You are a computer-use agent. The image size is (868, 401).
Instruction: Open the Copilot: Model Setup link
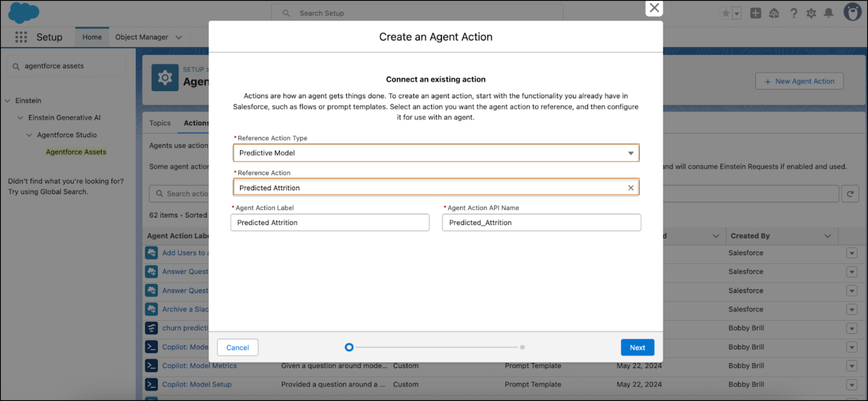[197, 385]
